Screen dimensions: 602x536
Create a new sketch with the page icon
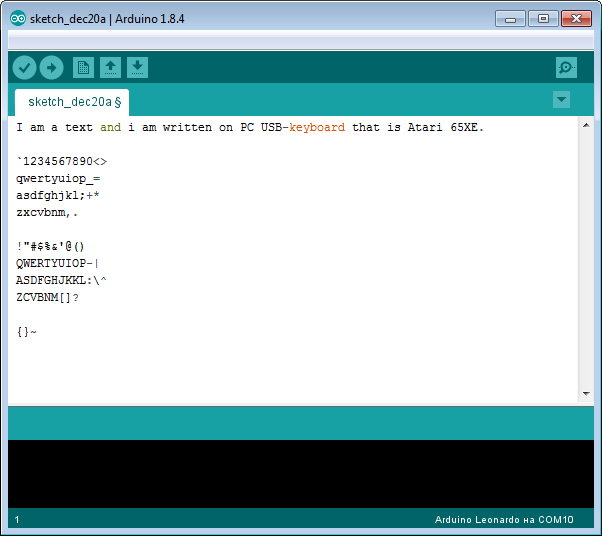pyautogui.click(x=84, y=67)
